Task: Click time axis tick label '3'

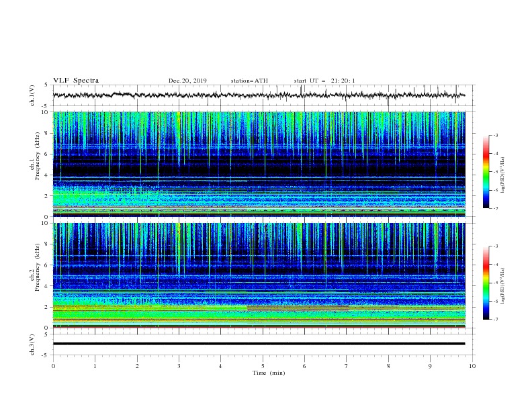Action: click(179, 366)
